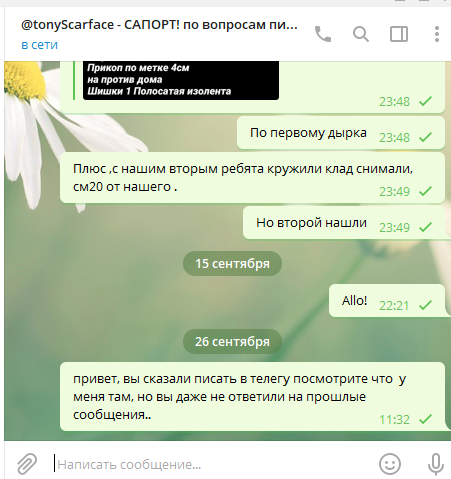Open the three-dot chat options menu
The image size is (451, 479).
coord(437,34)
